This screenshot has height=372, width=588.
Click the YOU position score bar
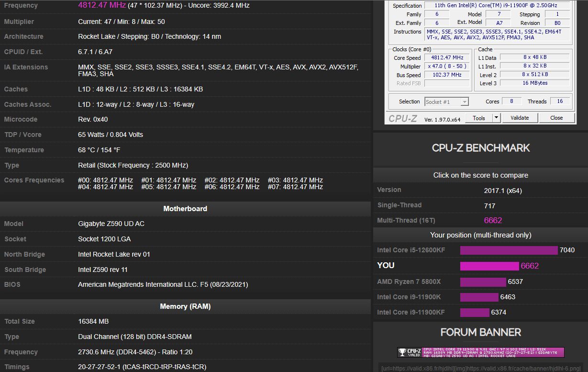pyautogui.click(x=489, y=266)
